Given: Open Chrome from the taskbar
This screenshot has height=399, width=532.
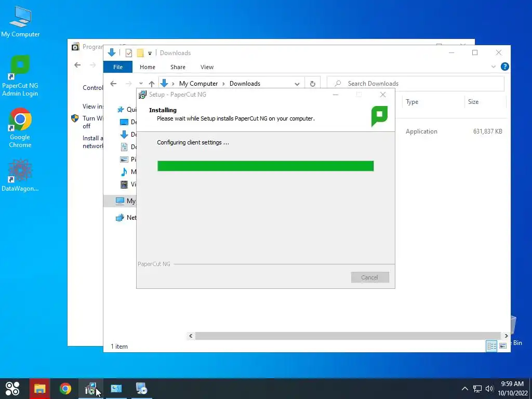Looking at the screenshot, I should pos(65,389).
